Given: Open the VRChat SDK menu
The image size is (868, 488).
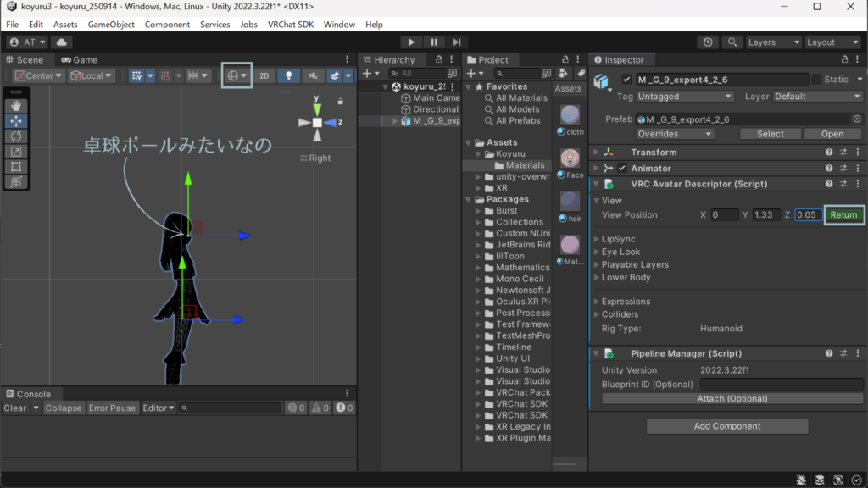Looking at the screenshot, I should [x=291, y=25].
